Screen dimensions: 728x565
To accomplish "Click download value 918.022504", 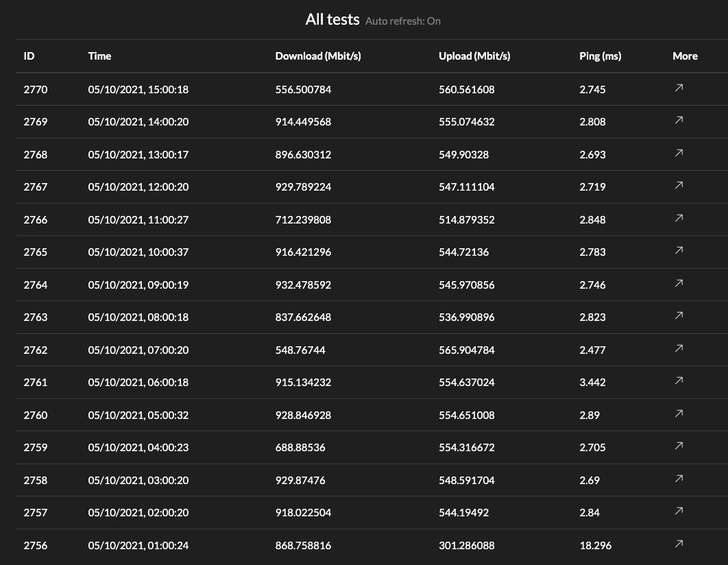I will coord(303,513).
